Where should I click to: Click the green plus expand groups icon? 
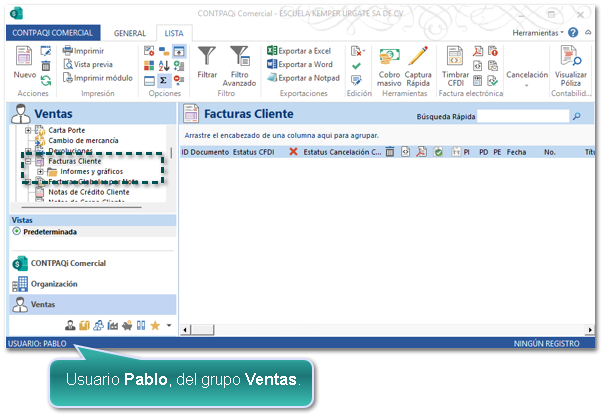click(179, 66)
